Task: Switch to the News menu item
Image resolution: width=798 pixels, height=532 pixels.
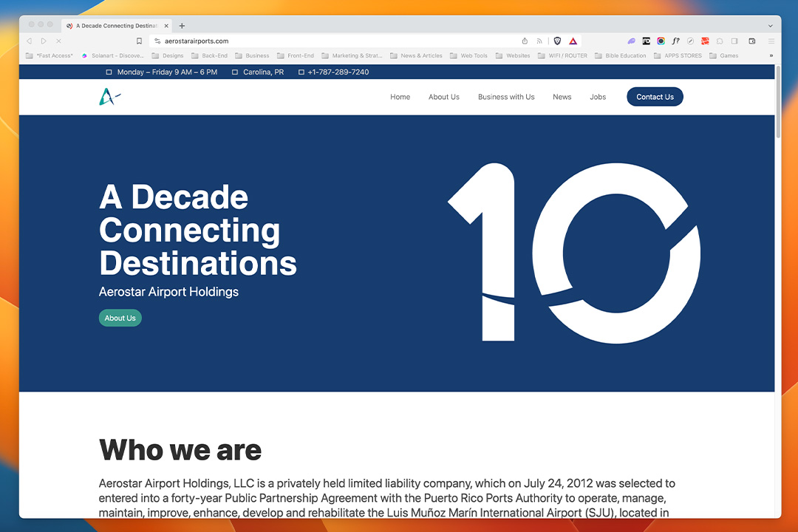Action: pos(562,97)
